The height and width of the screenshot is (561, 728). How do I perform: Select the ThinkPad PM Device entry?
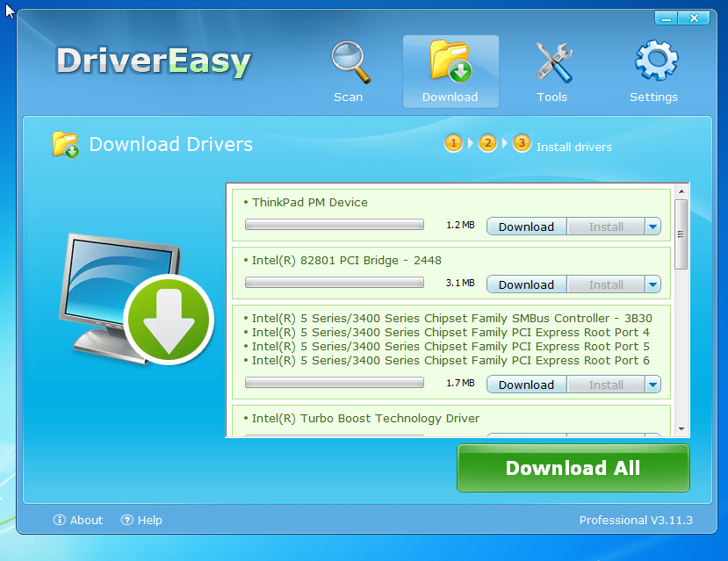[x=310, y=202]
